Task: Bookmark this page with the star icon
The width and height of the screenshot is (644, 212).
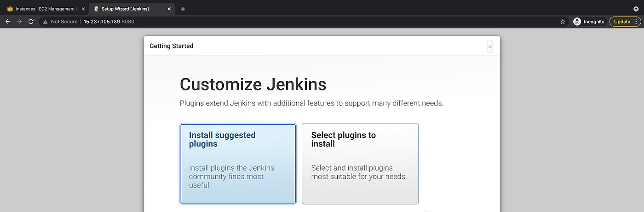Action: (562, 22)
